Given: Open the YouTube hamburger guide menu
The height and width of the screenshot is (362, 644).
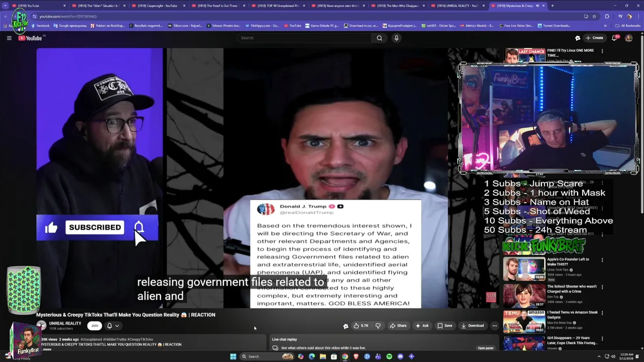Looking at the screenshot, I should [9, 38].
